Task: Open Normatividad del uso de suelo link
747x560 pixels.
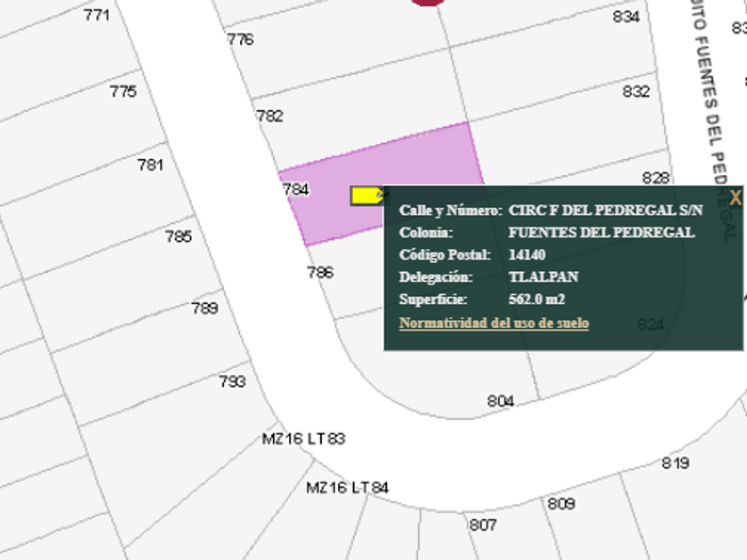Action: (494, 323)
